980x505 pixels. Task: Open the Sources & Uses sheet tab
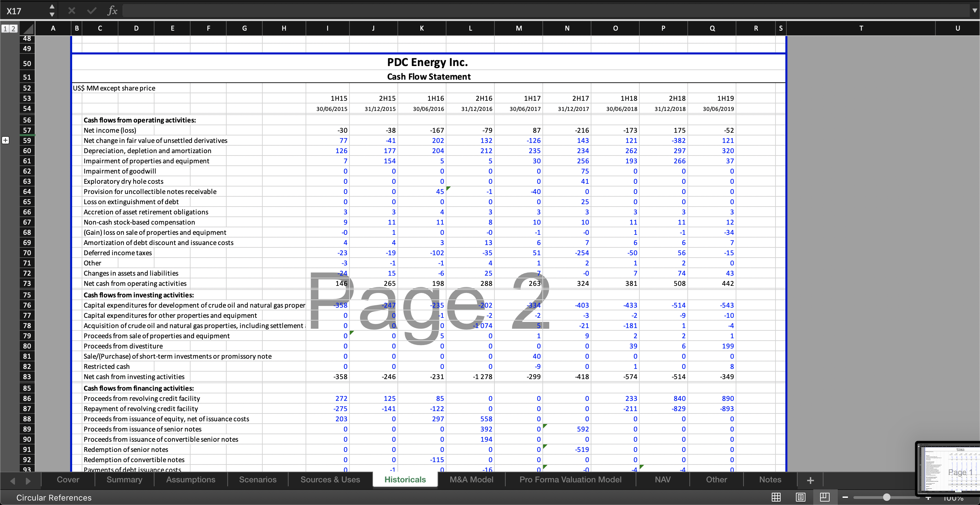[330, 479]
